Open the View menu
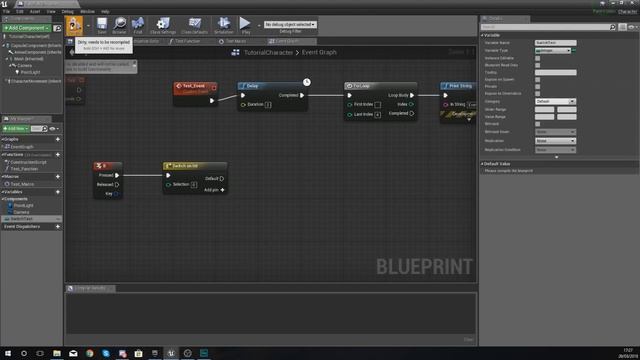The height and width of the screenshot is (360, 640). [x=51, y=11]
